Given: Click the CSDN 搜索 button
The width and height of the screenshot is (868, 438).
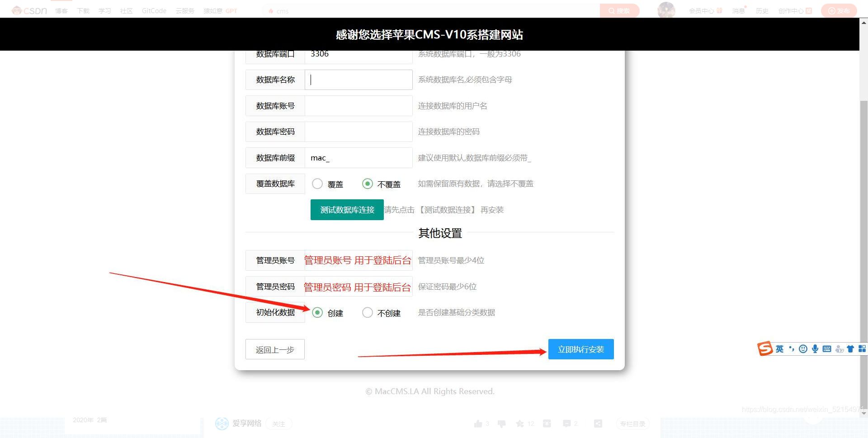Looking at the screenshot, I should coord(619,11).
